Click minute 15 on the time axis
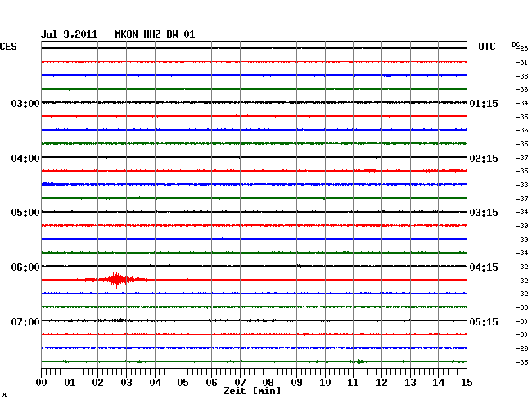 pyautogui.click(x=467, y=383)
